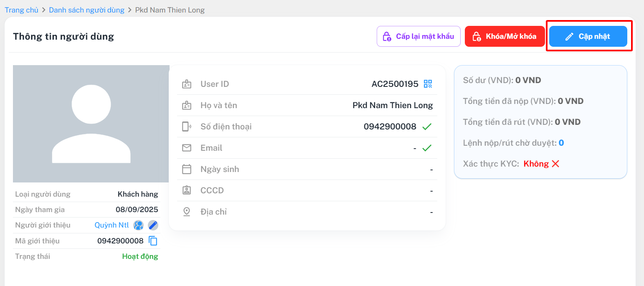This screenshot has height=286, width=644.
Task: Open Danh sách người dùng breadcrumb link
Action: click(x=86, y=10)
